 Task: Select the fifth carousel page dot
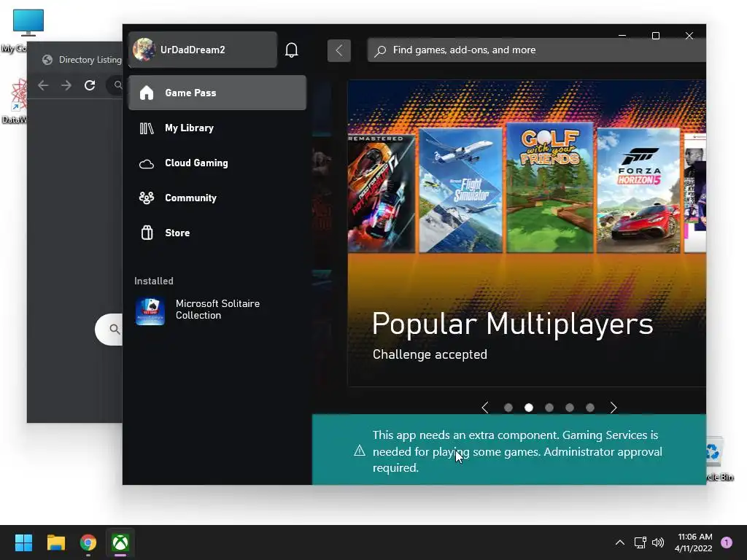click(x=589, y=408)
